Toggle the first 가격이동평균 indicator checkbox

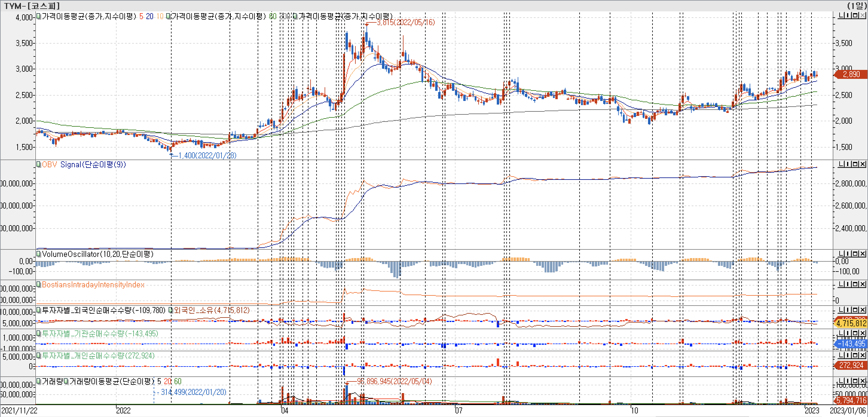pyautogui.click(x=39, y=16)
